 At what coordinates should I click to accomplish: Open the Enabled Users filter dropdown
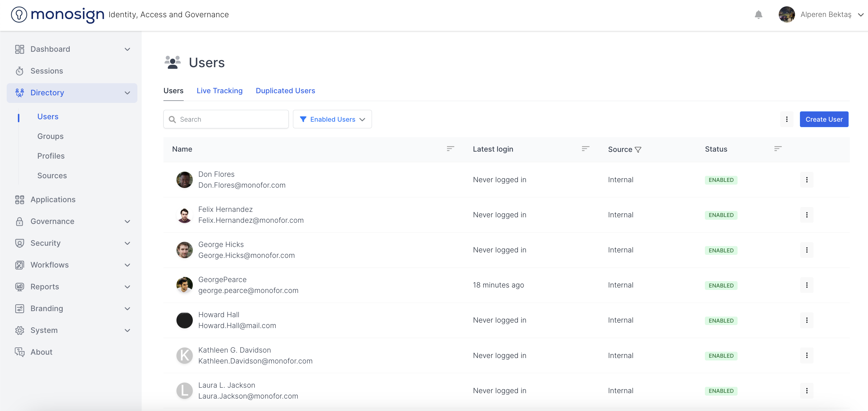[x=332, y=119]
